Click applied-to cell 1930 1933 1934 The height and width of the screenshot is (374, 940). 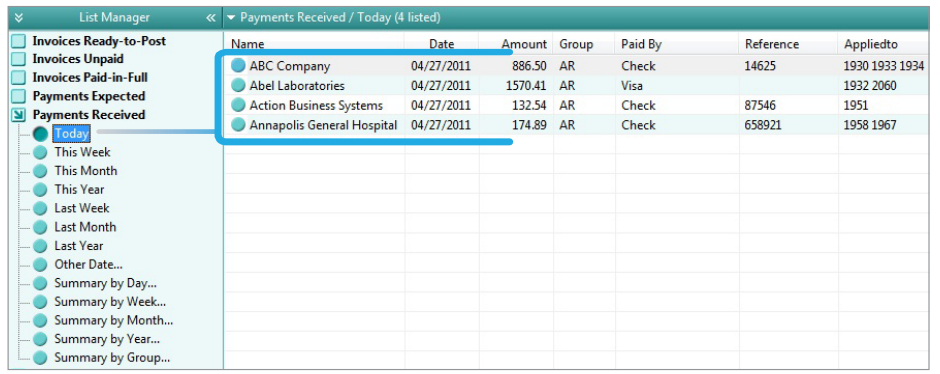pyautogui.click(x=884, y=66)
